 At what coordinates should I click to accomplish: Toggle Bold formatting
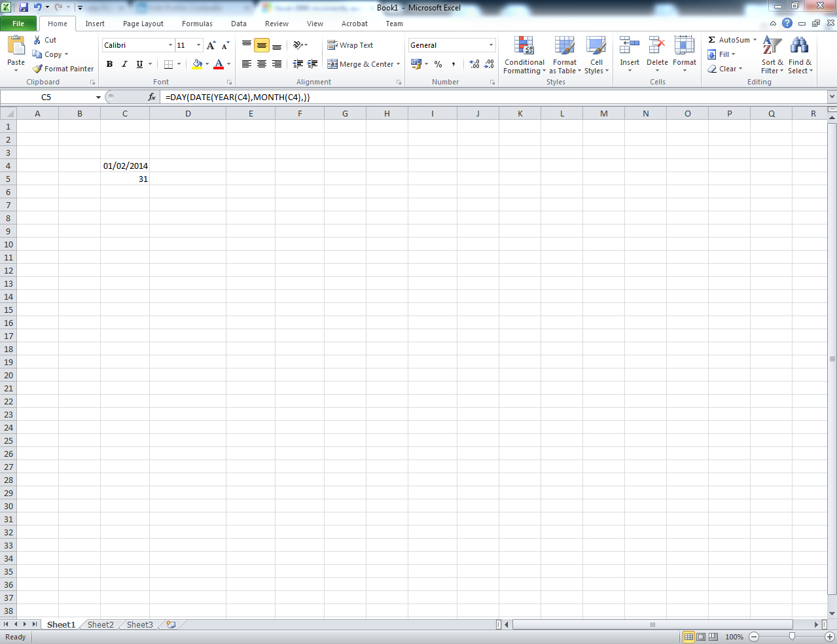click(109, 64)
